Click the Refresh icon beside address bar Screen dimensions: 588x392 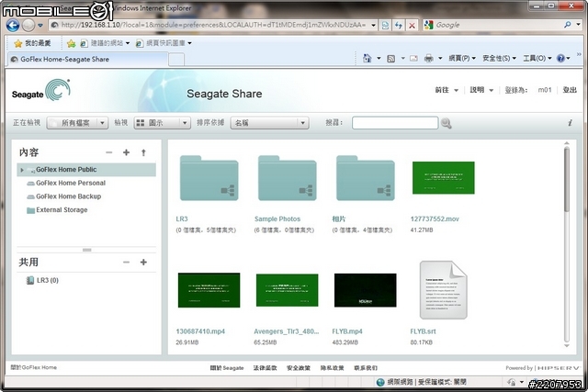pyautogui.click(x=398, y=25)
